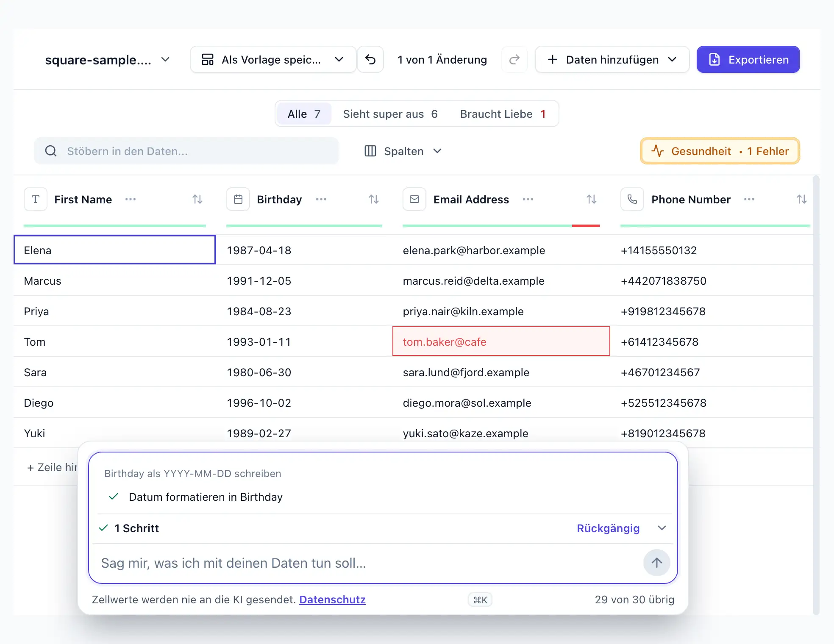Click the undo arrow icon in the toolbar
834x644 pixels.
pos(370,60)
